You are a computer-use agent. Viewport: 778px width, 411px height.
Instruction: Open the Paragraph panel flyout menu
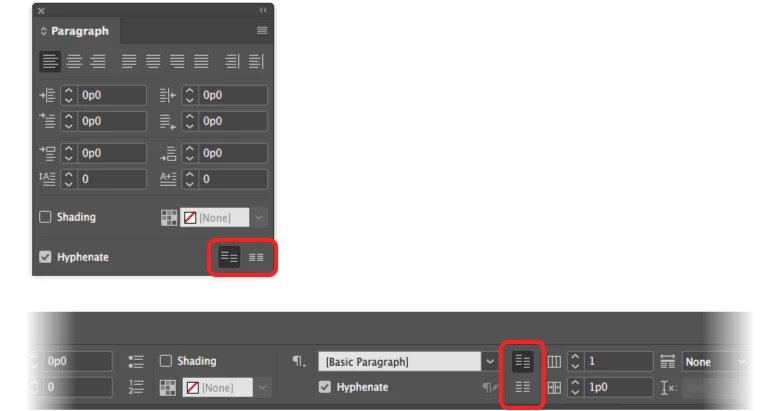(x=262, y=31)
